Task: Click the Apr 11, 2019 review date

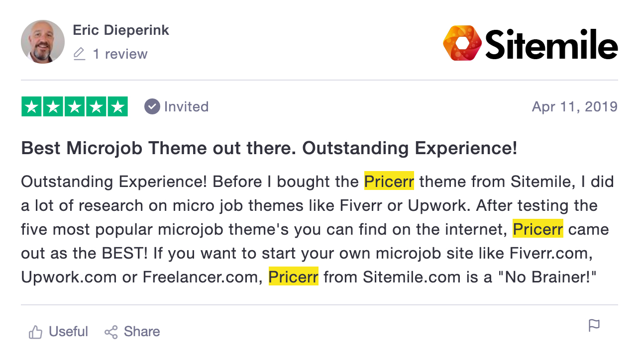Action: point(575,106)
